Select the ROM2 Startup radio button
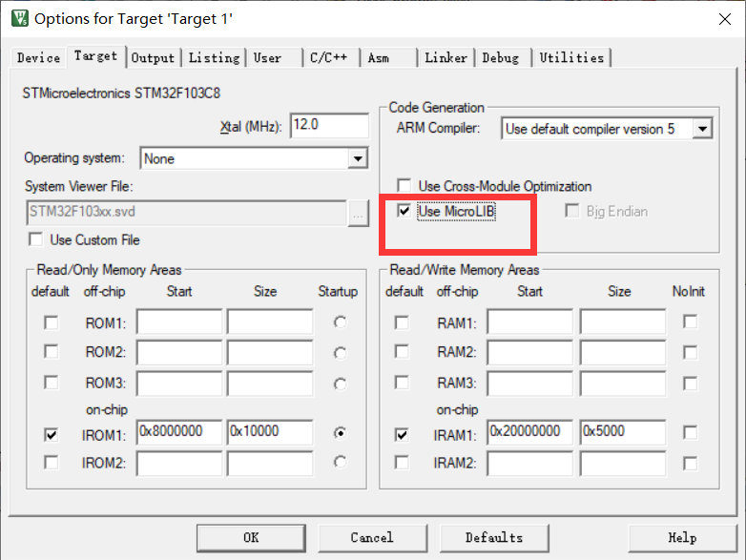This screenshot has height=560, width=746. pos(340,353)
